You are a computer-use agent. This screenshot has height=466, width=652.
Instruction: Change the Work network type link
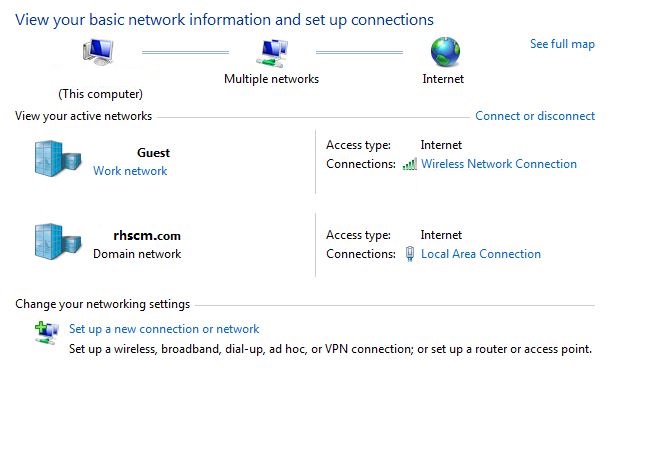point(130,171)
